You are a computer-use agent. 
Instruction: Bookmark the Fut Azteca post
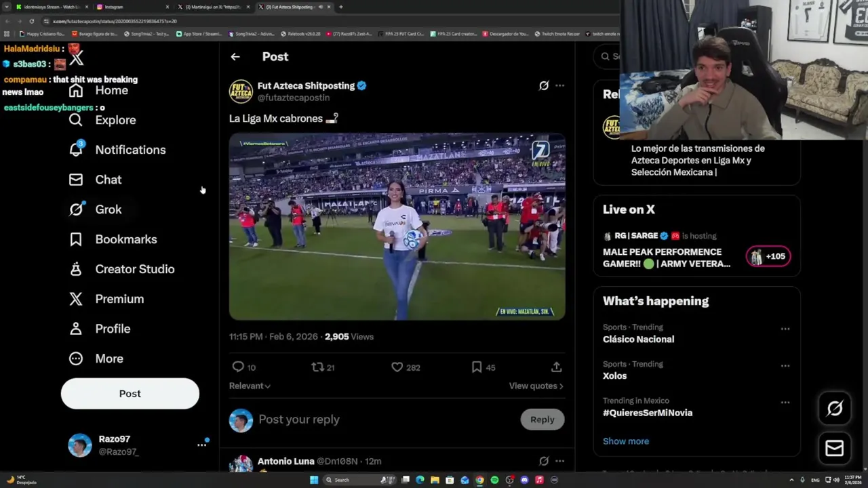point(477,367)
